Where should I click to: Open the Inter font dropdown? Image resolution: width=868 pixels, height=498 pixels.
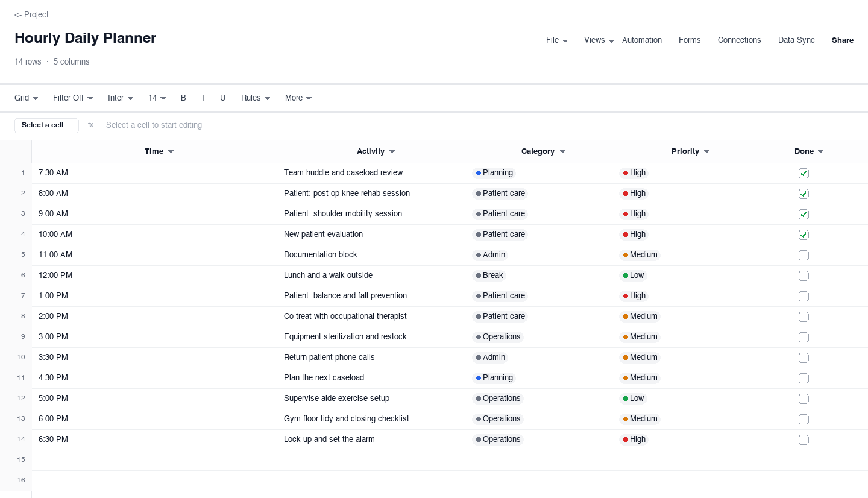[x=121, y=98]
